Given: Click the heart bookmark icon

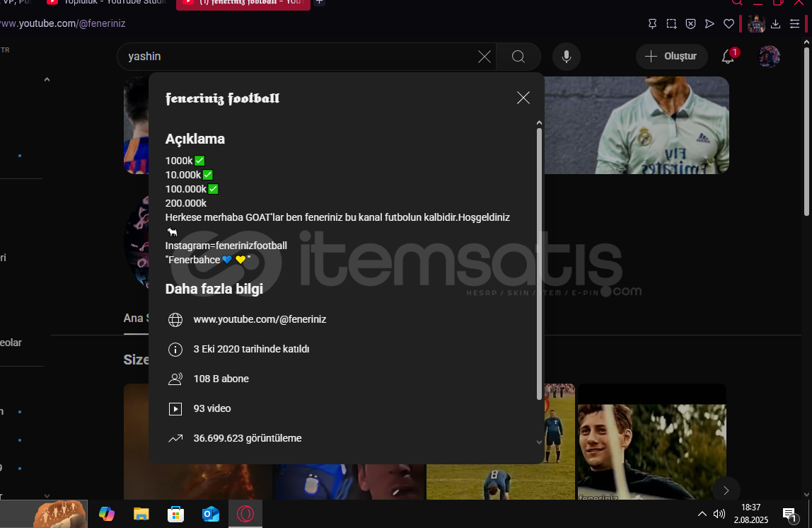Looking at the screenshot, I should pos(729,24).
